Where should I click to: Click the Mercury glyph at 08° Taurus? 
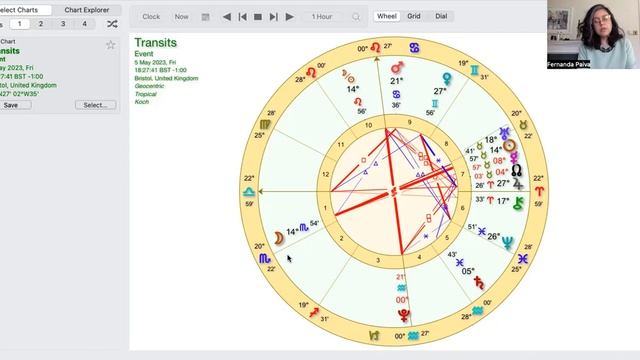[513, 158]
